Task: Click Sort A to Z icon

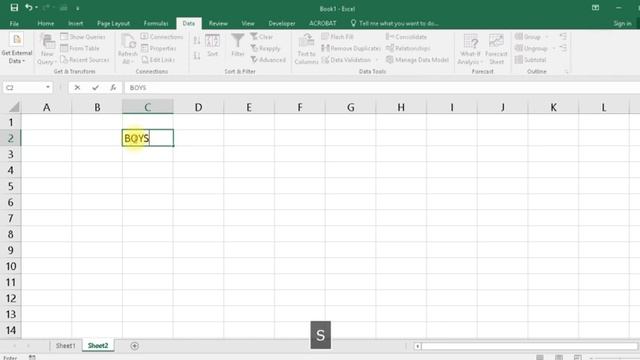Action: [x=197, y=40]
